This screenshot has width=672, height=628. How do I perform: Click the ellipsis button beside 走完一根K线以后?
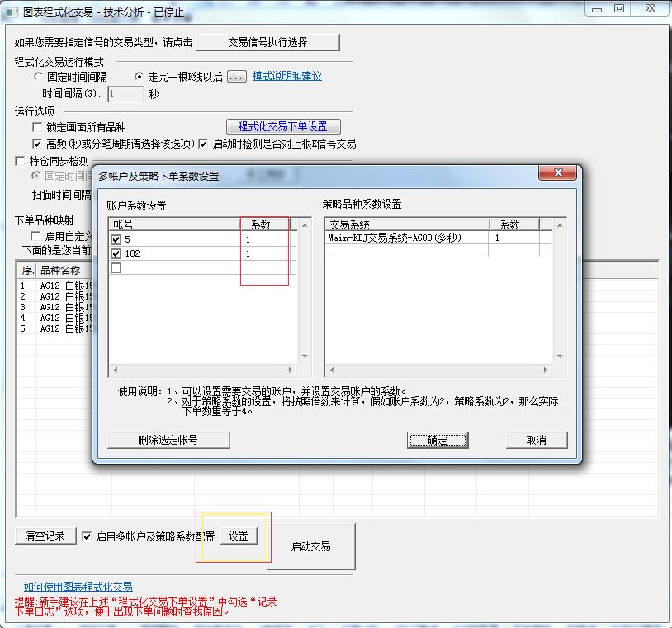[237, 76]
